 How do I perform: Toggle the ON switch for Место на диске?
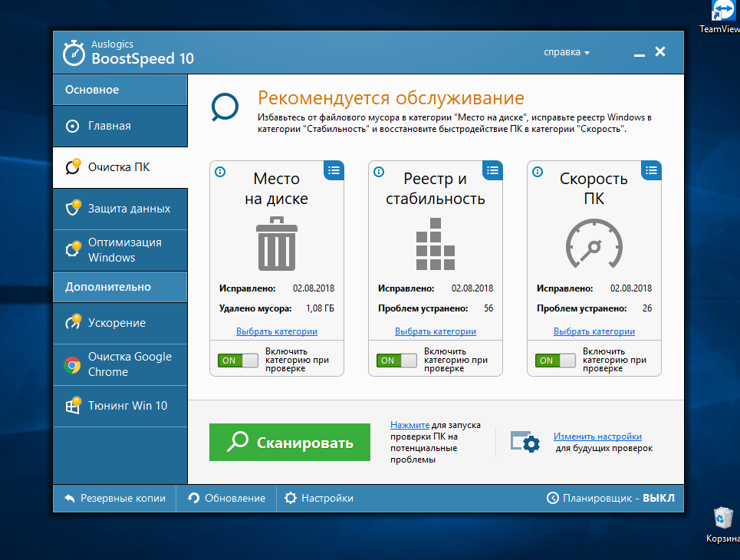[x=238, y=361]
